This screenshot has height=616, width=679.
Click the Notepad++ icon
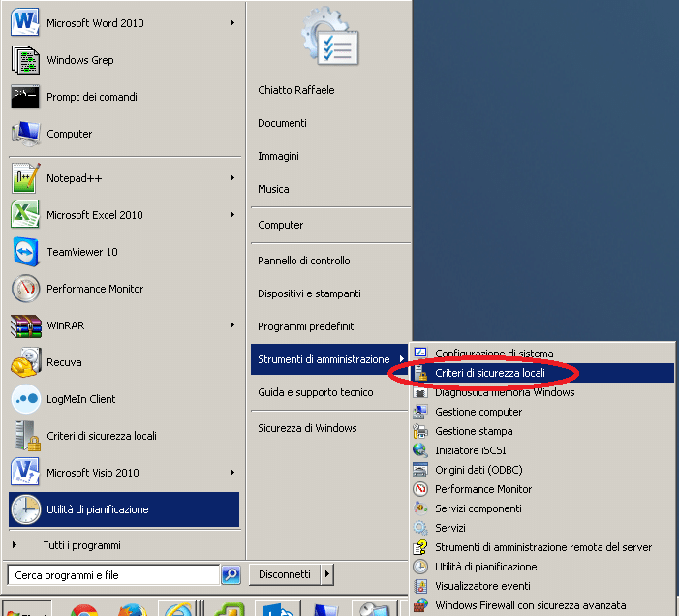pos(25,178)
